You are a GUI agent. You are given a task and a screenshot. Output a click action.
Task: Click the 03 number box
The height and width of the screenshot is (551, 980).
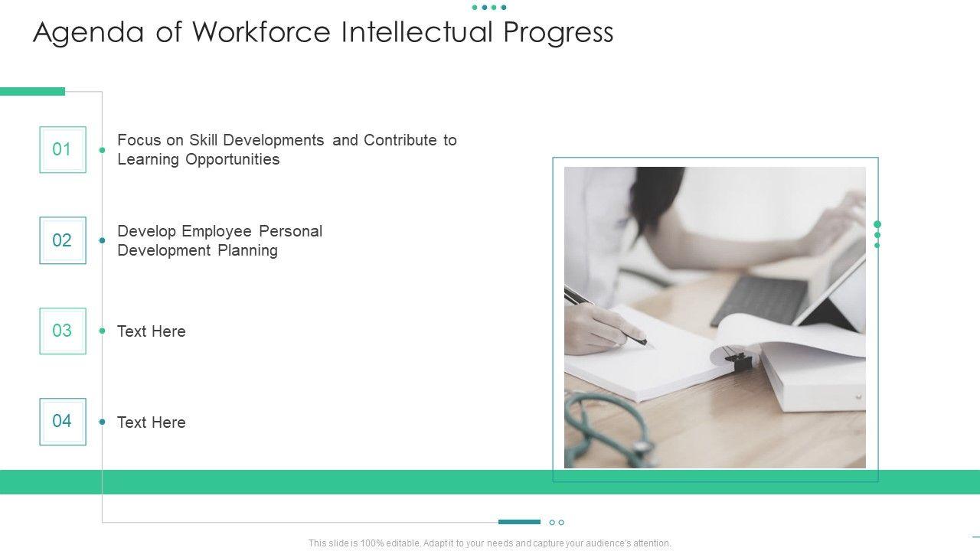click(63, 331)
